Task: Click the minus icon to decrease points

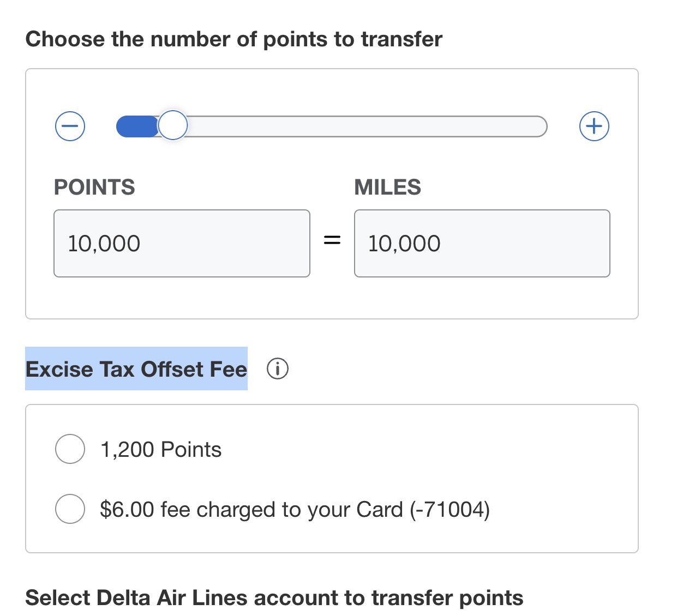Action: (x=70, y=126)
